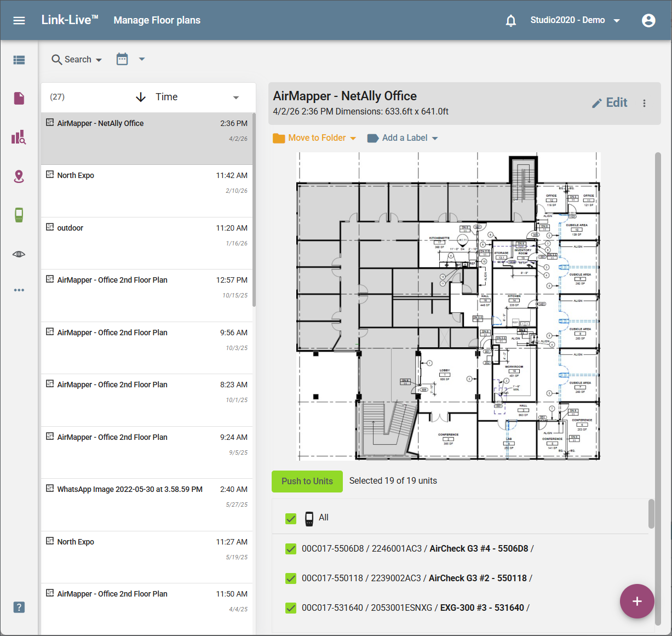Click the Search label
672x636 pixels.
(78, 59)
